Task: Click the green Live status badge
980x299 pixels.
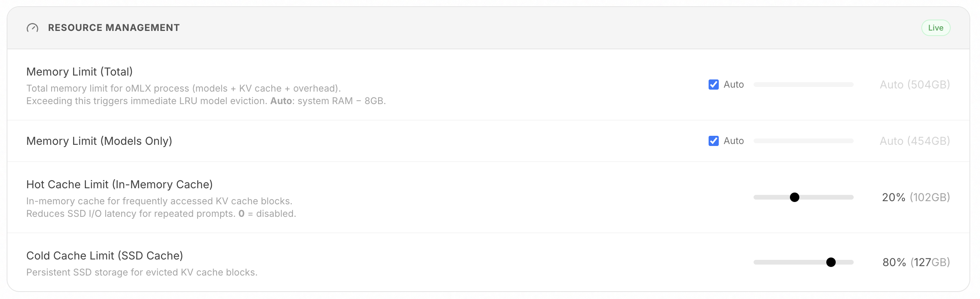Action: point(935,28)
